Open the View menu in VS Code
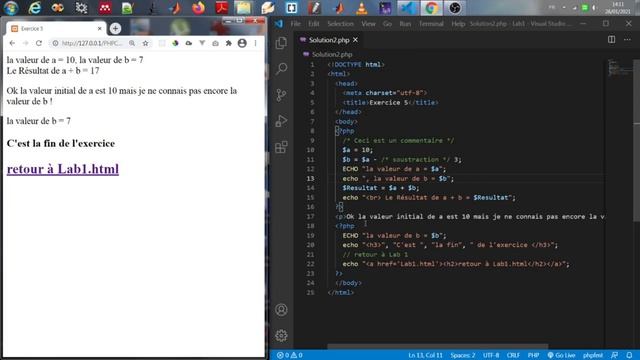This screenshot has width=640, height=360. point(368,24)
